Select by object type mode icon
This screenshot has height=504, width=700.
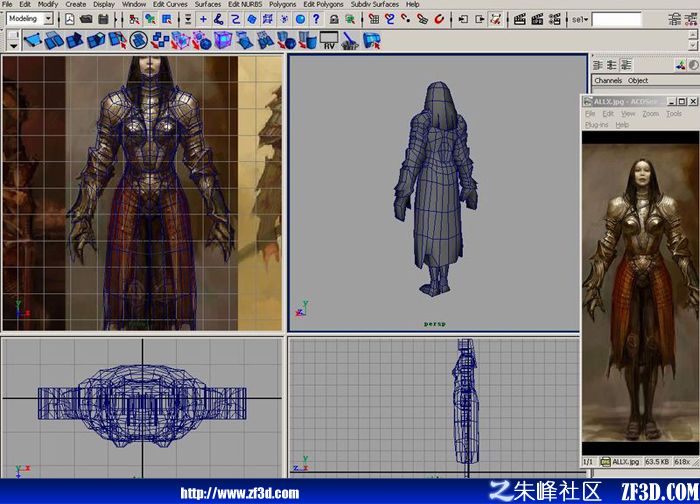(150, 19)
